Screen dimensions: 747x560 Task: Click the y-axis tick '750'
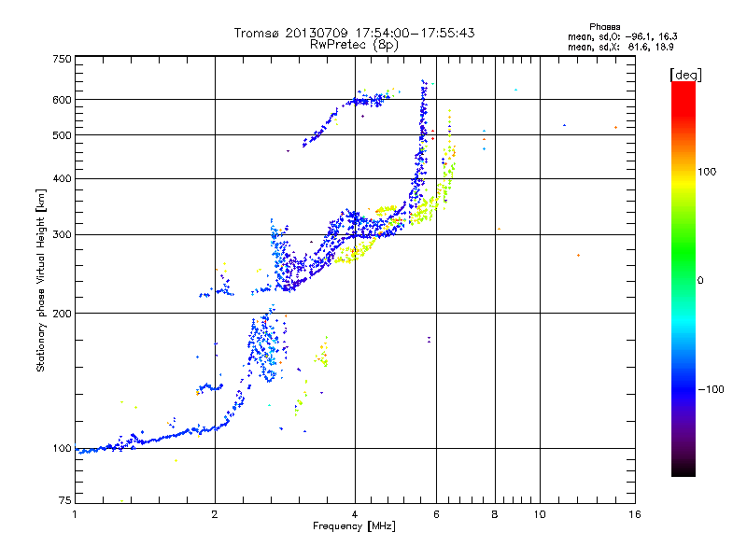[62, 59]
